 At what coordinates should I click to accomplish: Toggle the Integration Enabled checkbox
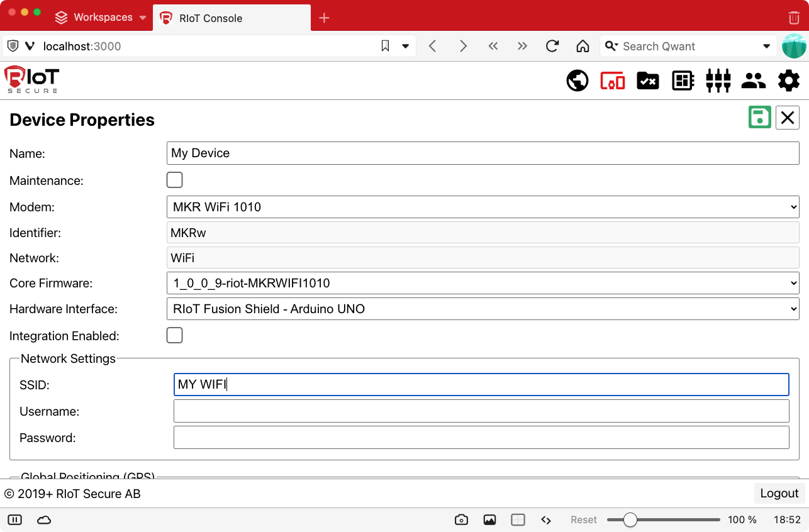pyautogui.click(x=174, y=336)
